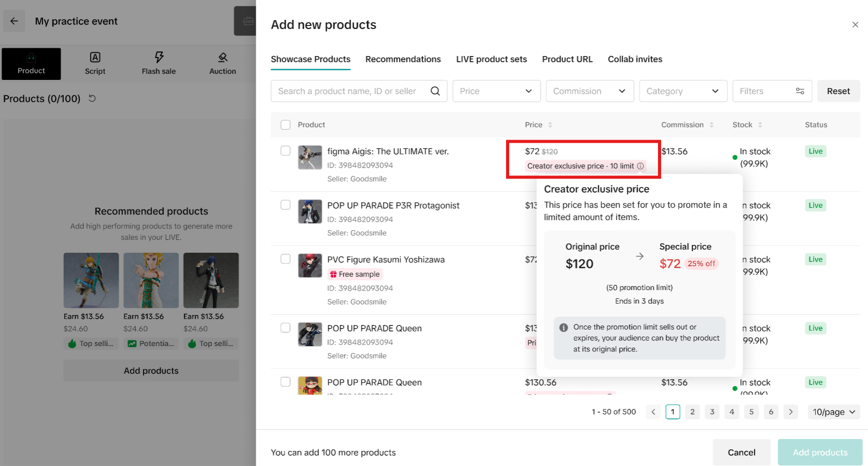Type in the product search field
Image resolution: width=868 pixels, height=466 pixels.
[x=347, y=91]
